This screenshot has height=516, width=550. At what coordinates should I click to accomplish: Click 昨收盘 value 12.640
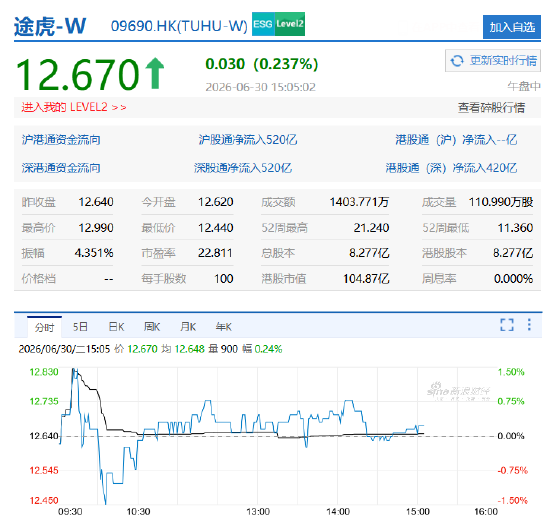(x=96, y=202)
